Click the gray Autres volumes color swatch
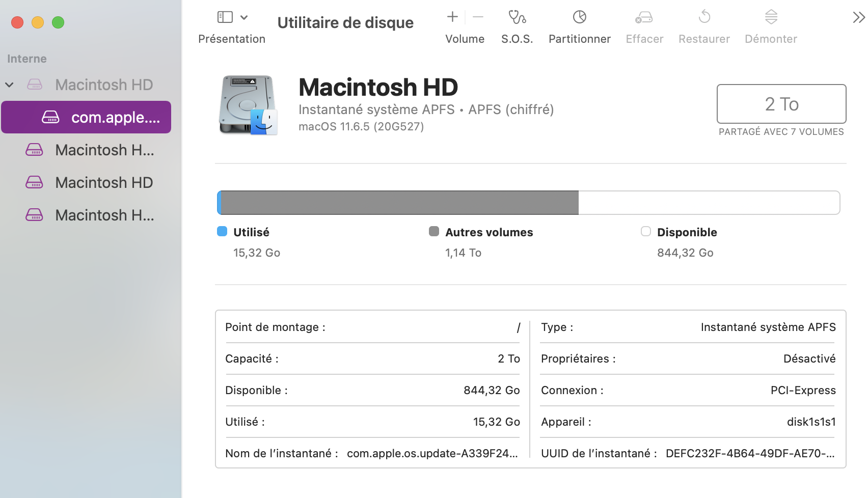Screen dimensions: 868x498 pyautogui.click(x=434, y=231)
